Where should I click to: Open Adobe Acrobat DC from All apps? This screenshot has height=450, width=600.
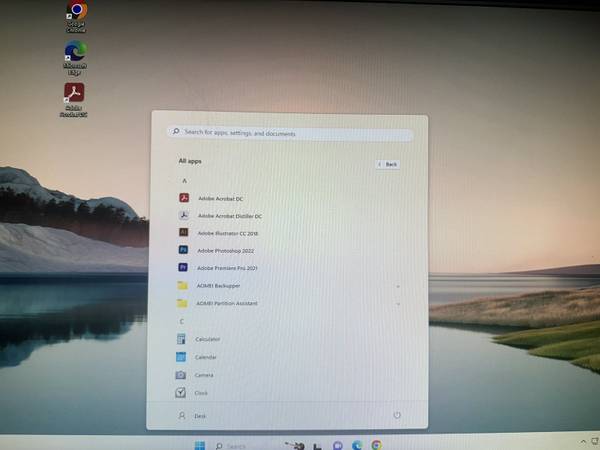pyautogui.click(x=220, y=198)
